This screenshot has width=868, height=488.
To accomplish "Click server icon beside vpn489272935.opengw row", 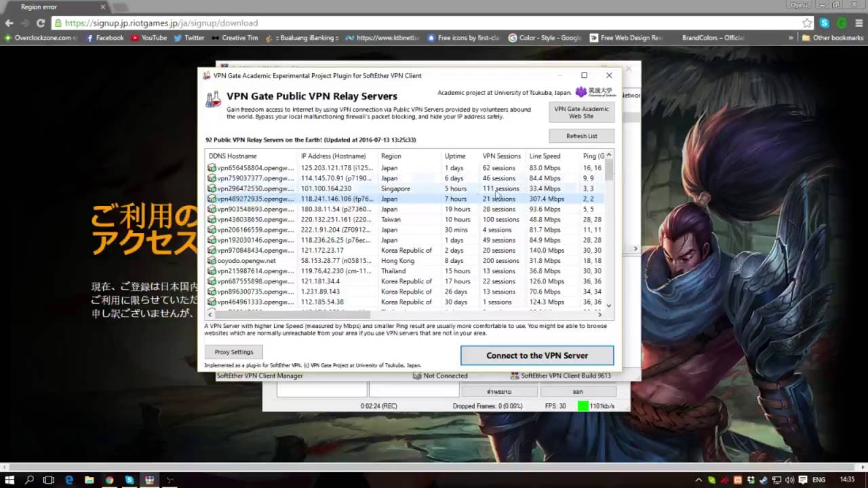I will click(x=212, y=199).
